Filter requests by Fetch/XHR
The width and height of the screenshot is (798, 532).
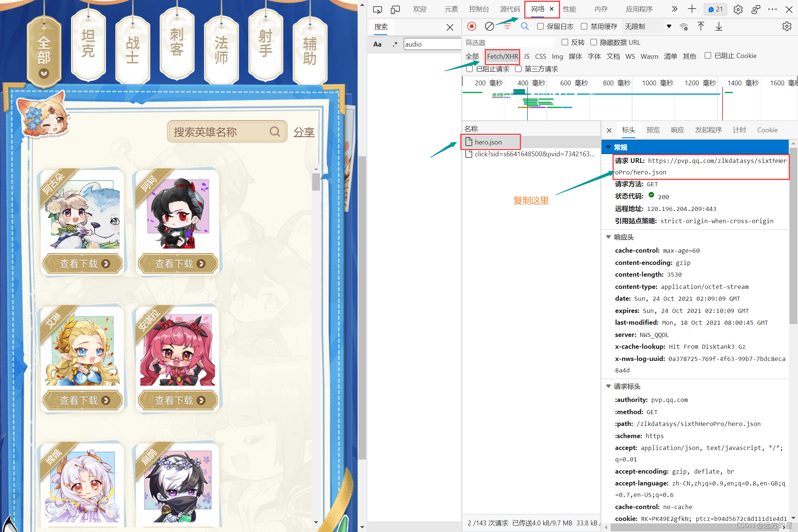point(502,57)
